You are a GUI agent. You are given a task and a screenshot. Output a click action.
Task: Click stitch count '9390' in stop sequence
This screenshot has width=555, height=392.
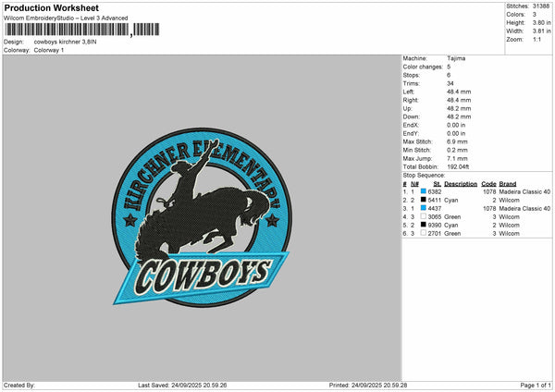[x=435, y=225]
